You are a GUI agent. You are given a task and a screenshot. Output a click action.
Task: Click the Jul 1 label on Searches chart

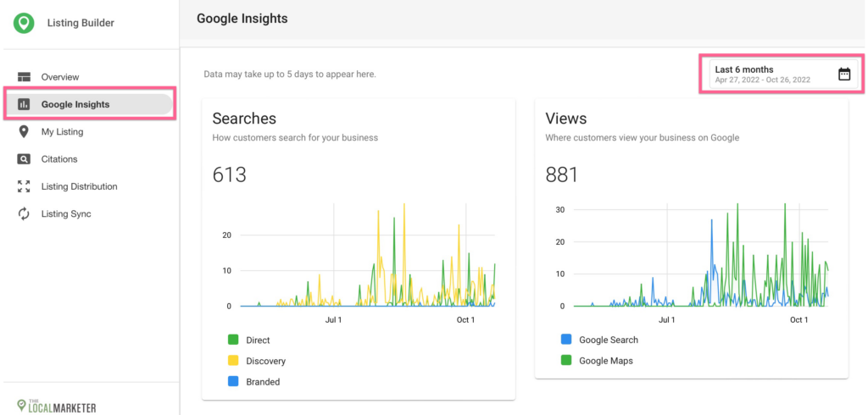pyautogui.click(x=333, y=320)
